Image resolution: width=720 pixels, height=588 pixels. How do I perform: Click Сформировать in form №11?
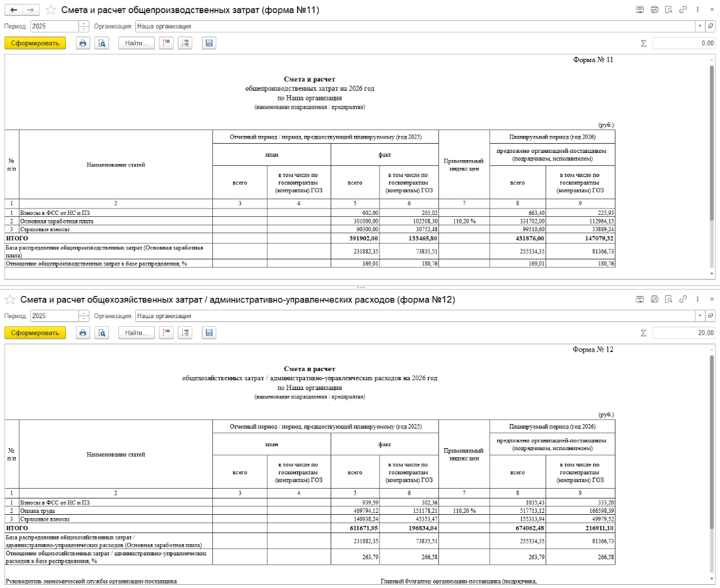click(35, 43)
